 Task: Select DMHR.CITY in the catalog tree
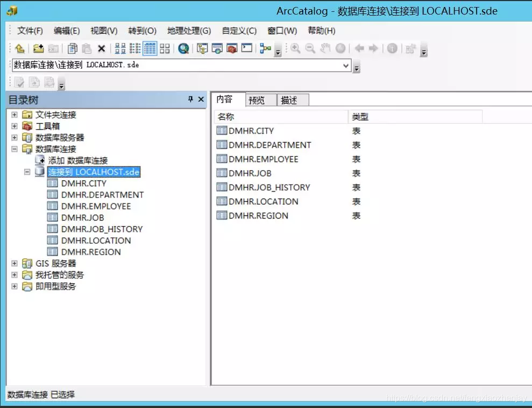pyautogui.click(x=83, y=184)
